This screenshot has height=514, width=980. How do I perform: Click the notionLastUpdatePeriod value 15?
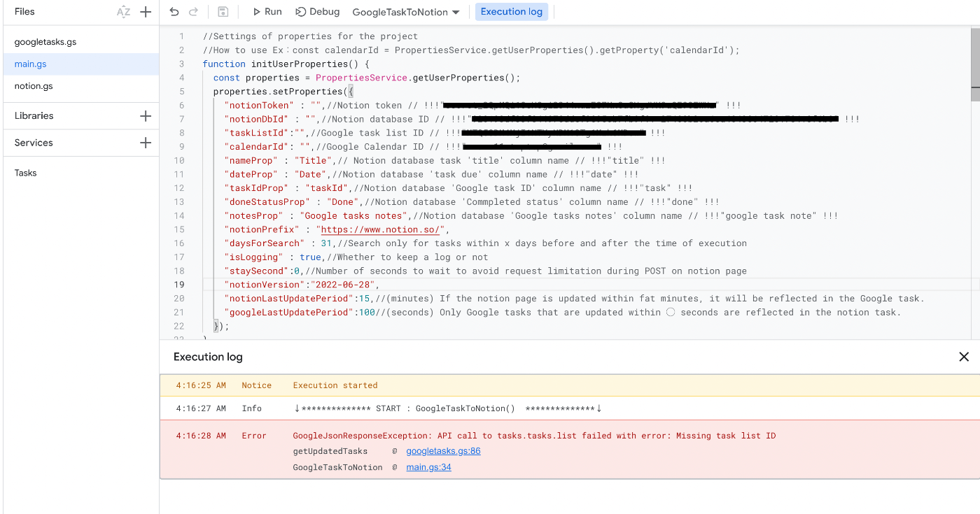(x=364, y=299)
